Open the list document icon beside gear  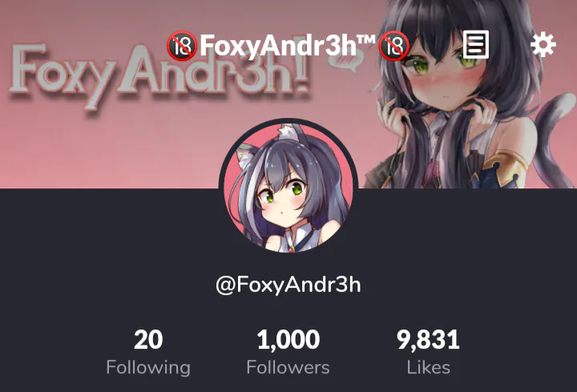[476, 45]
